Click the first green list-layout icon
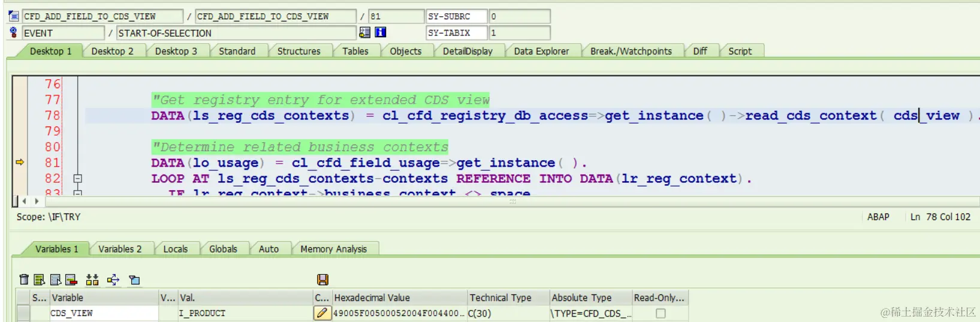980x322 pixels. click(x=40, y=279)
